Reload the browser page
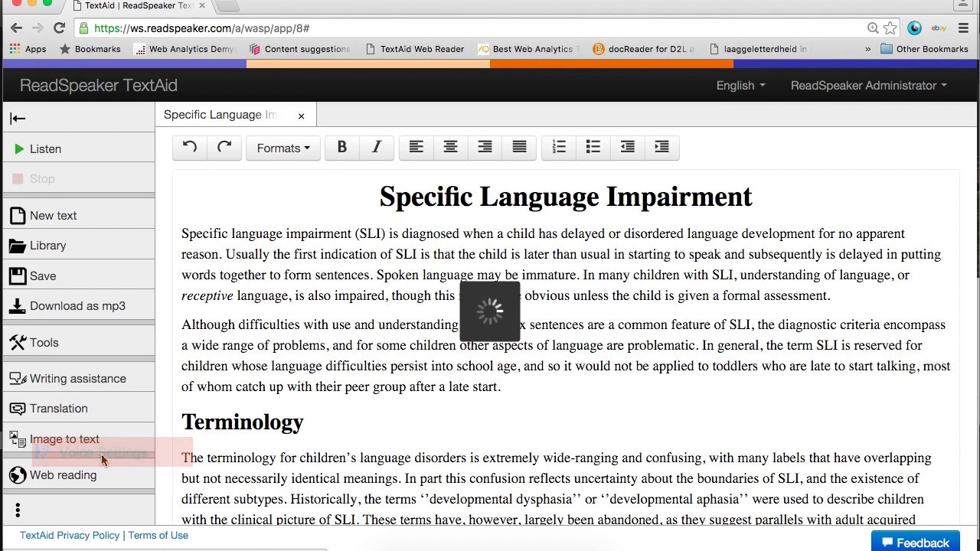 [x=59, y=28]
